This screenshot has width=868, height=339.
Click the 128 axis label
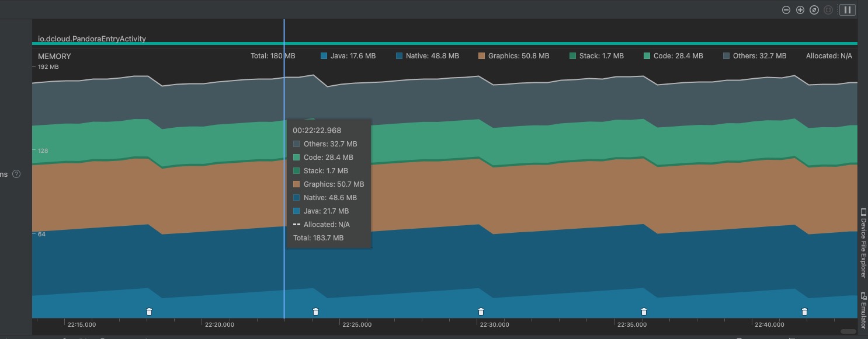click(x=44, y=151)
